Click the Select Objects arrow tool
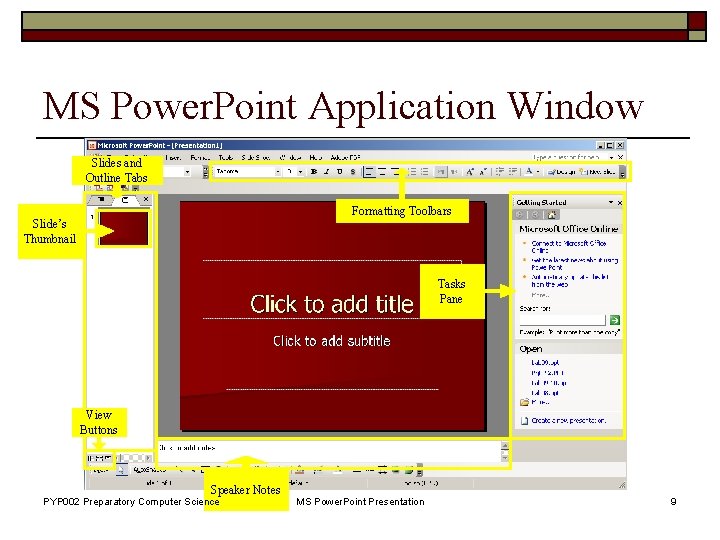 [122, 470]
